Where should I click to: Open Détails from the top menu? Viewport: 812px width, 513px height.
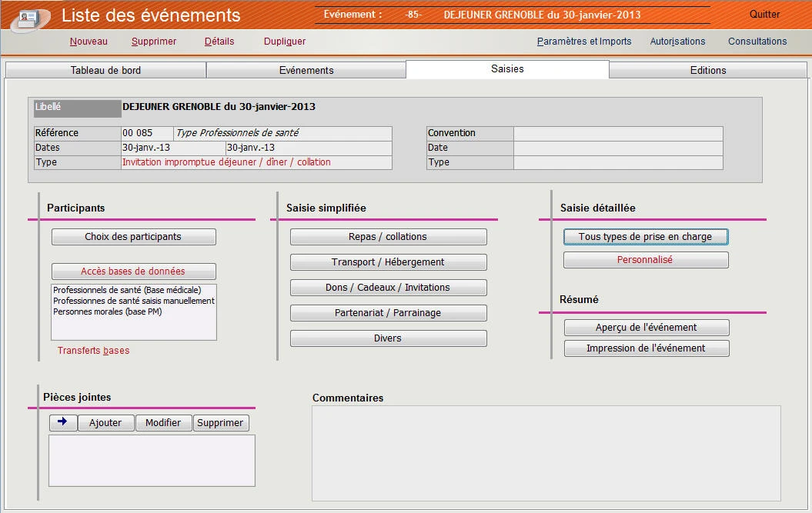[219, 42]
